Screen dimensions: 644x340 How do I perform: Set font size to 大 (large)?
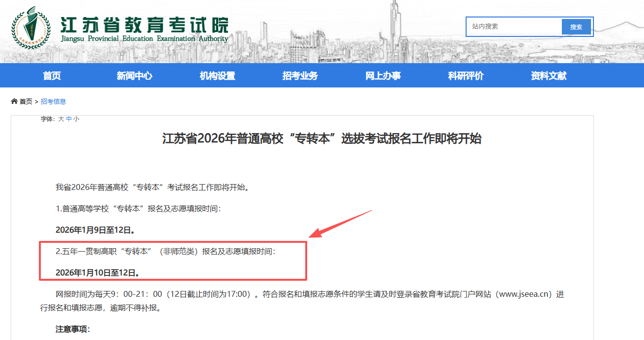(x=61, y=119)
